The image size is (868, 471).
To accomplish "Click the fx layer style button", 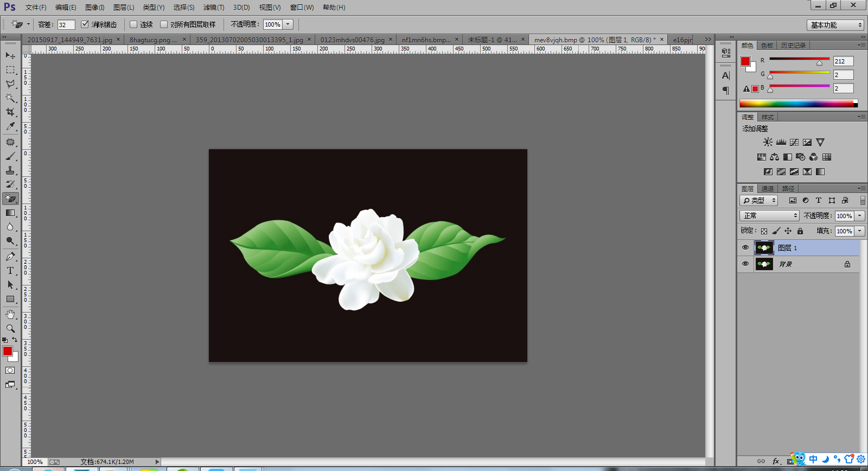I will (x=776, y=461).
